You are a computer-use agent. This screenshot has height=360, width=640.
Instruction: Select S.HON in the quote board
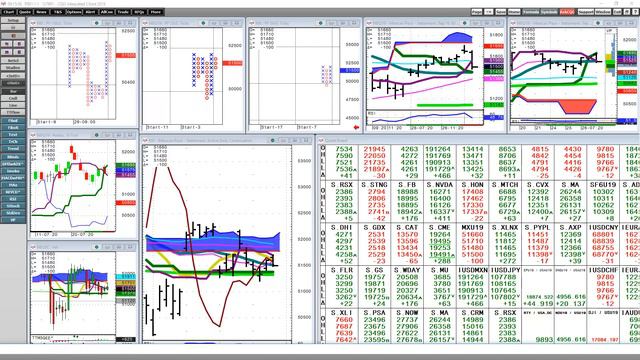[472, 185]
